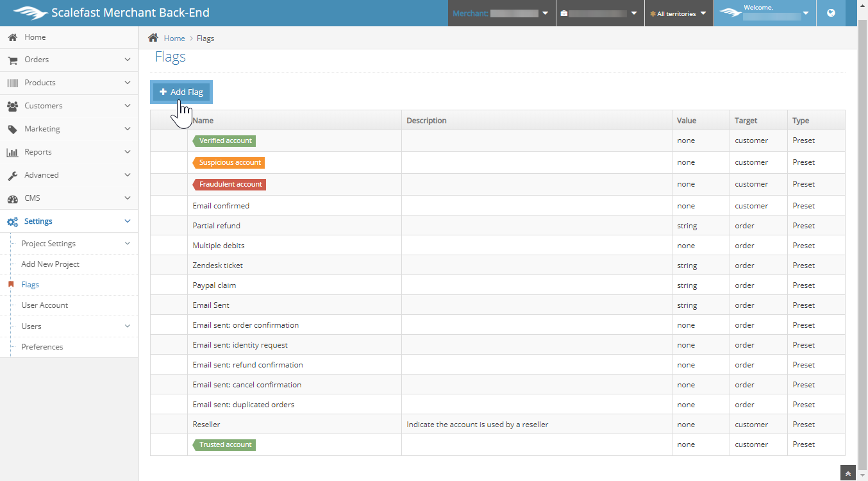Viewport: 868px width, 481px height.
Task: Click the Reports bar chart icon
Action: (x=12, y=152)
